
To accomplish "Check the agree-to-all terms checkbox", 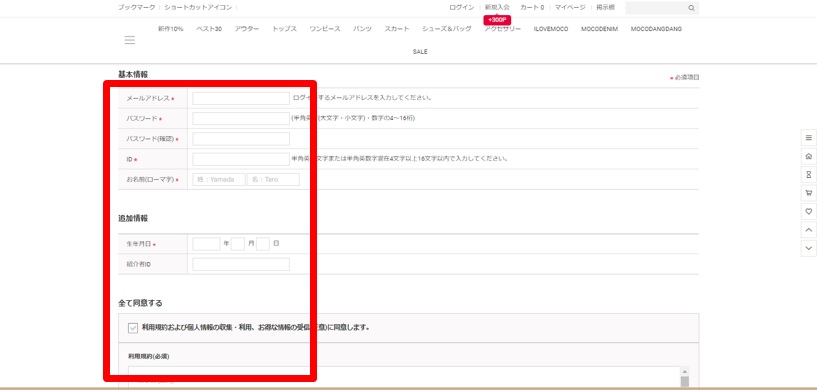I will [133, 328].
